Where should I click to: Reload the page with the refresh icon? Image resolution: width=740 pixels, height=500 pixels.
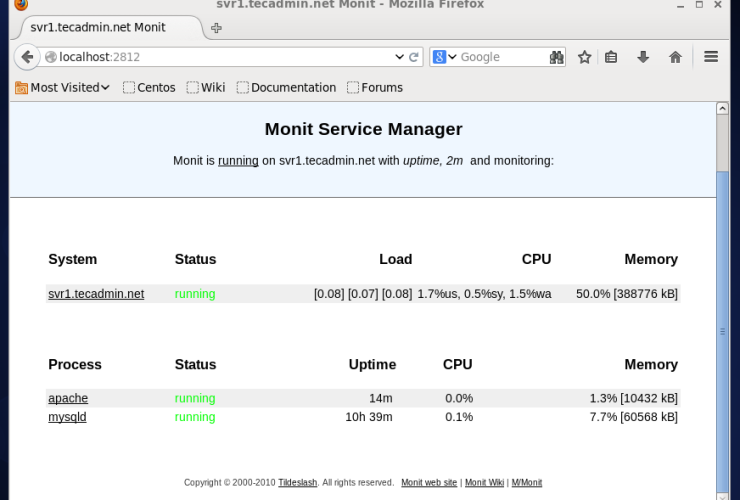point(415,57)
